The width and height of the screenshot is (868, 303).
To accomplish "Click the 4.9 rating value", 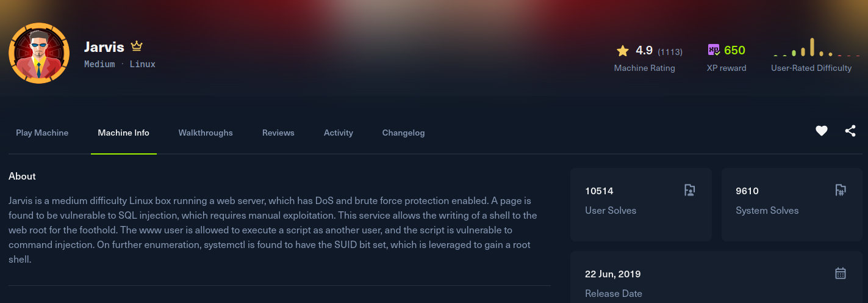I will tap(644, 51).
